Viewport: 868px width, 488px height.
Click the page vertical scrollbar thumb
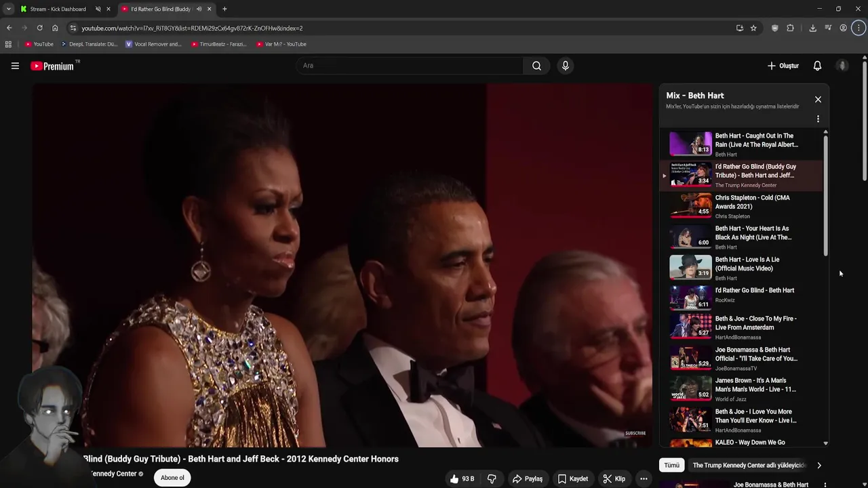click(x=865, y=119)
